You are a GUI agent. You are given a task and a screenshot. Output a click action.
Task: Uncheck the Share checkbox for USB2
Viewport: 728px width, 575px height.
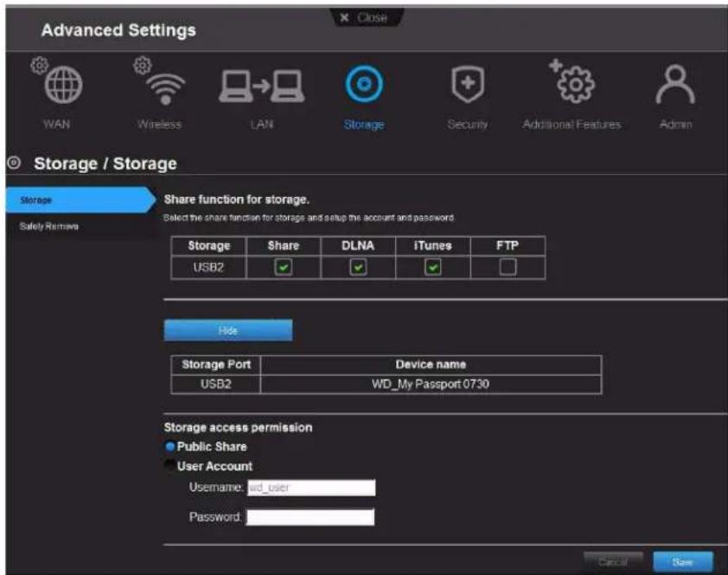(284, 267)
